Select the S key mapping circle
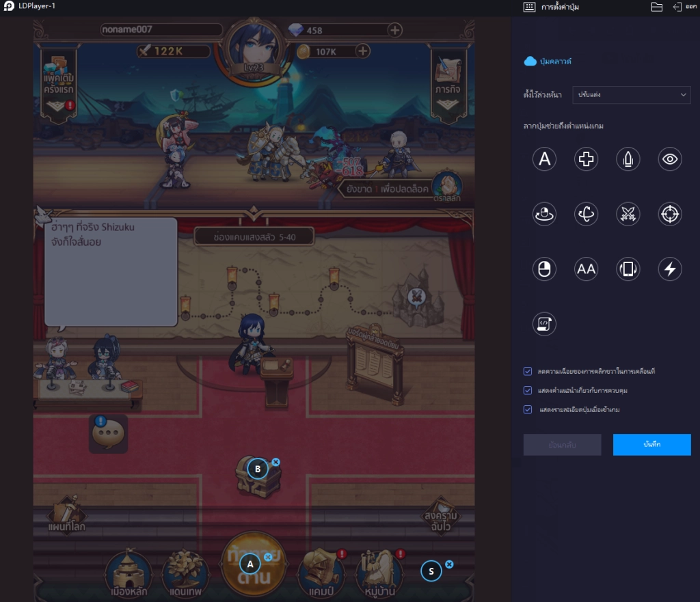The image size is (700, 602). point(431,571)
